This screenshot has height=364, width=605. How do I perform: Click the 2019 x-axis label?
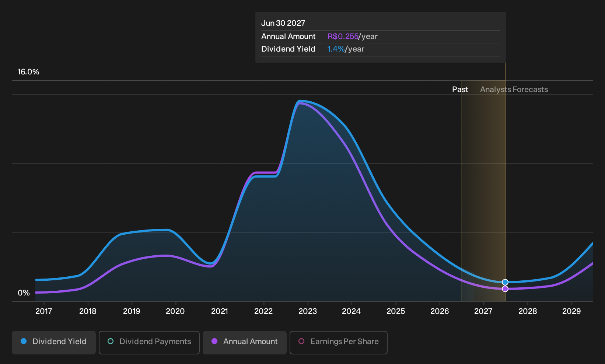132,311
